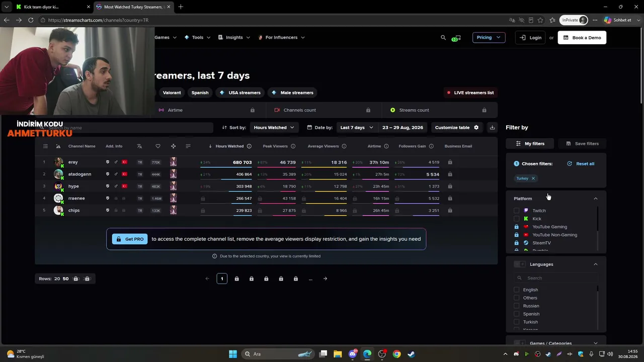Open Chrome from the taskbar
Screen dimensions: 644x362
pos(396,354)
